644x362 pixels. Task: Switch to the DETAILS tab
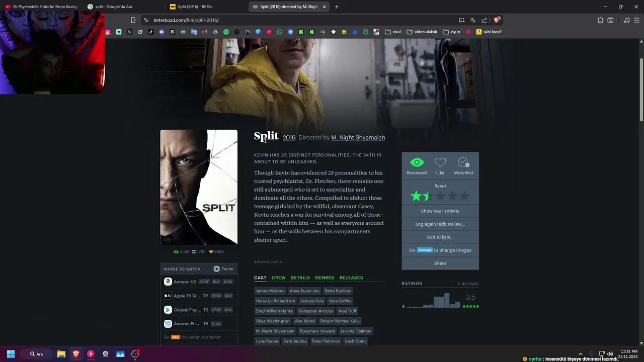(300, 278)
